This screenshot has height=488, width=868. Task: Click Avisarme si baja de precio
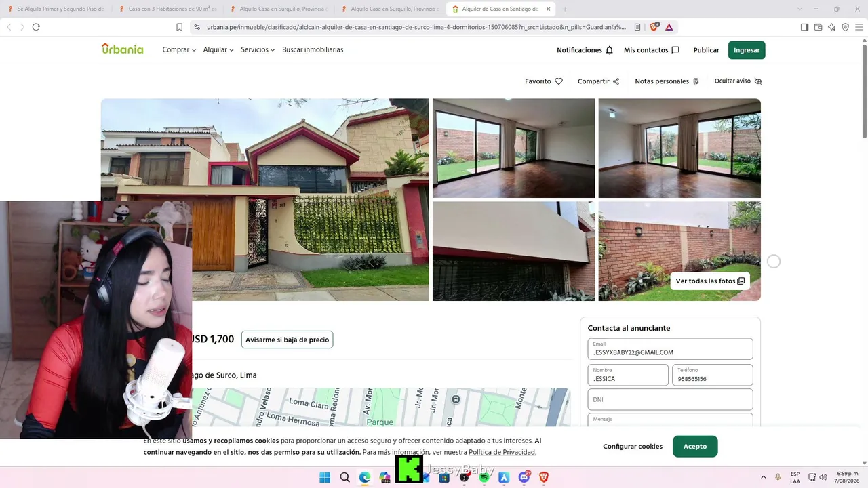click(x=287, y=340)
